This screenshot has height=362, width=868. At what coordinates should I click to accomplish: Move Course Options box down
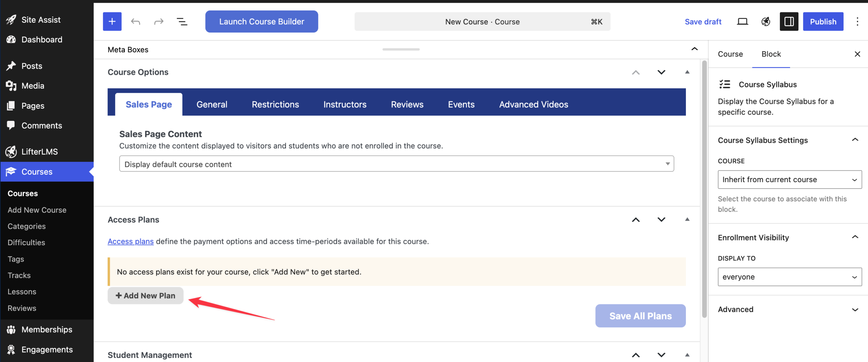[x=661, y=72]
